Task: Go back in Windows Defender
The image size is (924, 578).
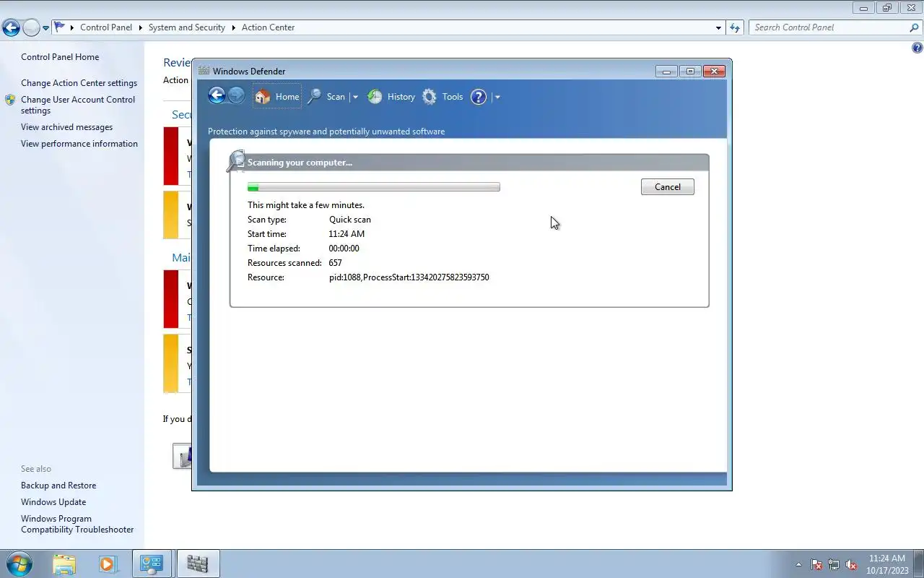Action: point(217,95)
